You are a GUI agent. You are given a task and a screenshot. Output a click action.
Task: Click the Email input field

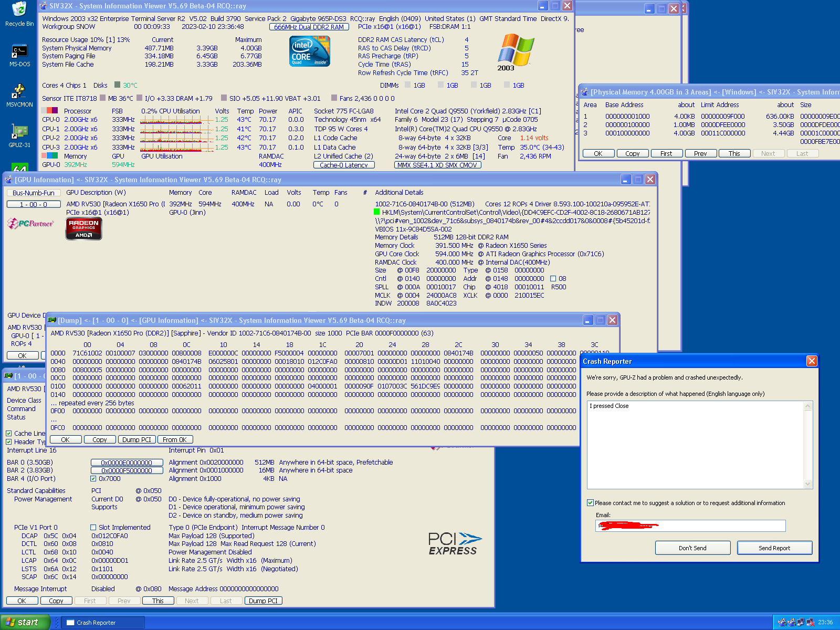(x=690, y=526)
